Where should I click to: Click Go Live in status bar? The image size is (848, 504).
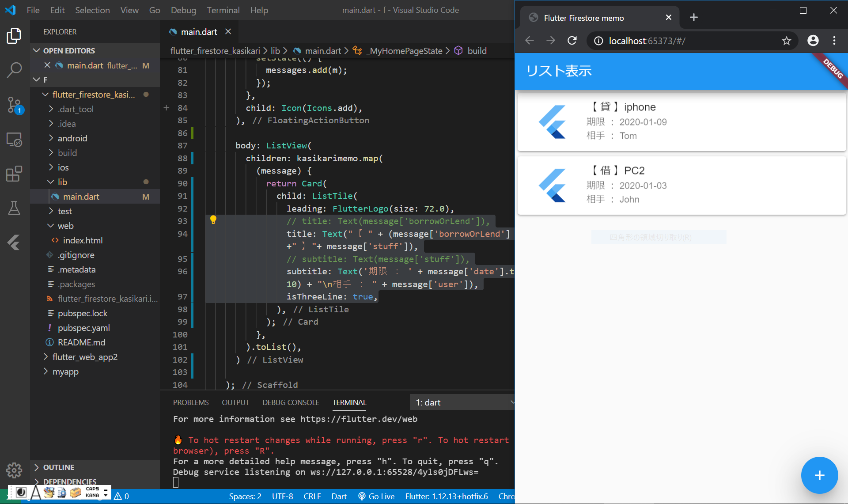[376, 496]
